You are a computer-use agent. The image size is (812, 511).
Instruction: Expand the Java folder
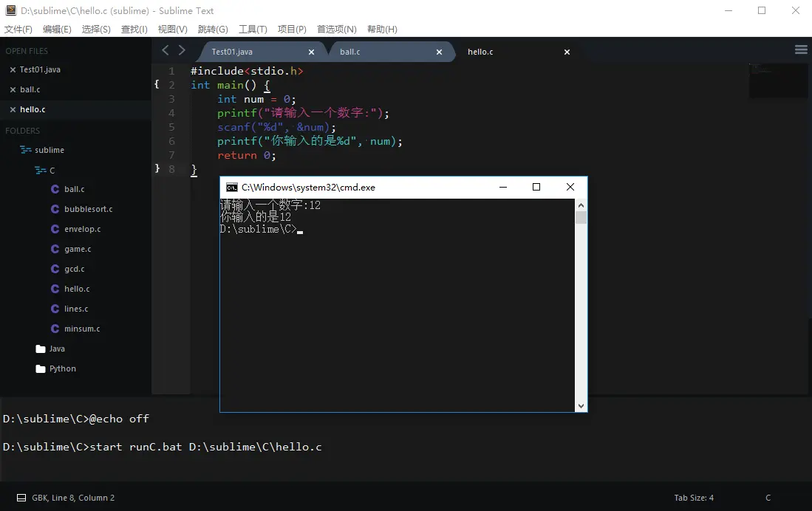[x=41, y=349]
